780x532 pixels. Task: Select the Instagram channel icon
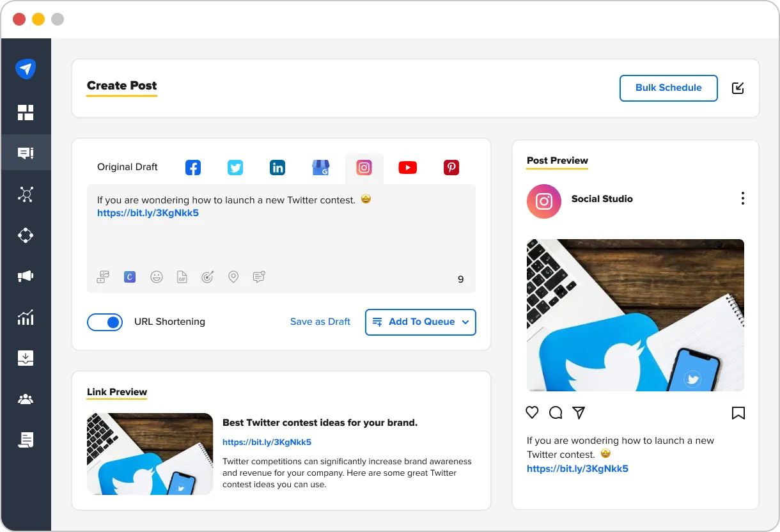(364, 167)
